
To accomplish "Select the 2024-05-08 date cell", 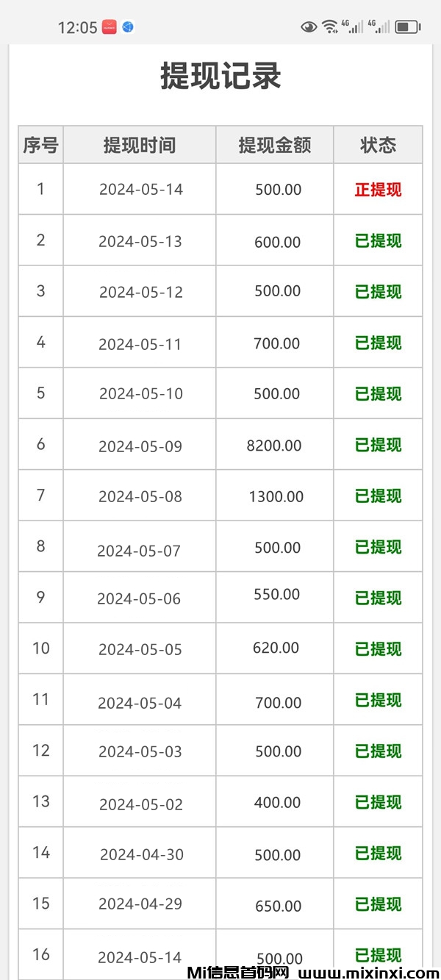I will pyautogui.click(x=140, y=496).
